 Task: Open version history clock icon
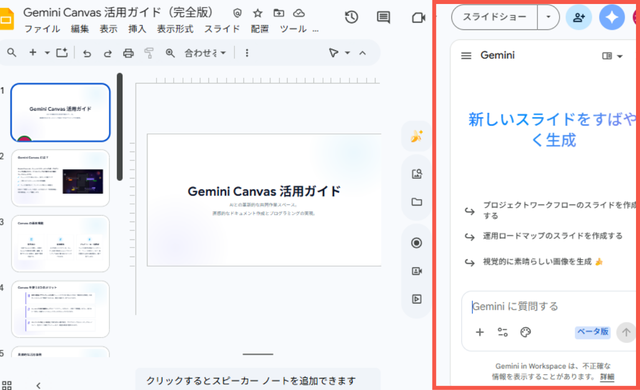(x=351, y=17)
